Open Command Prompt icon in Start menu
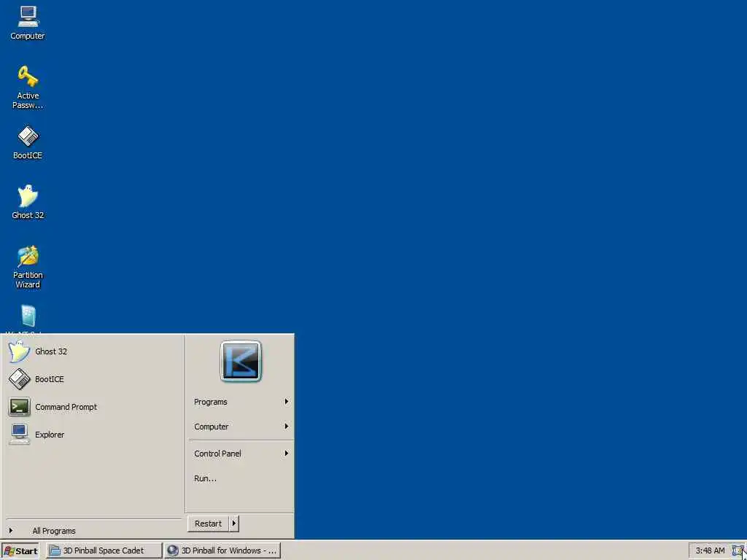This screenshot has width=747, height=560. click(x=19, y=407)
